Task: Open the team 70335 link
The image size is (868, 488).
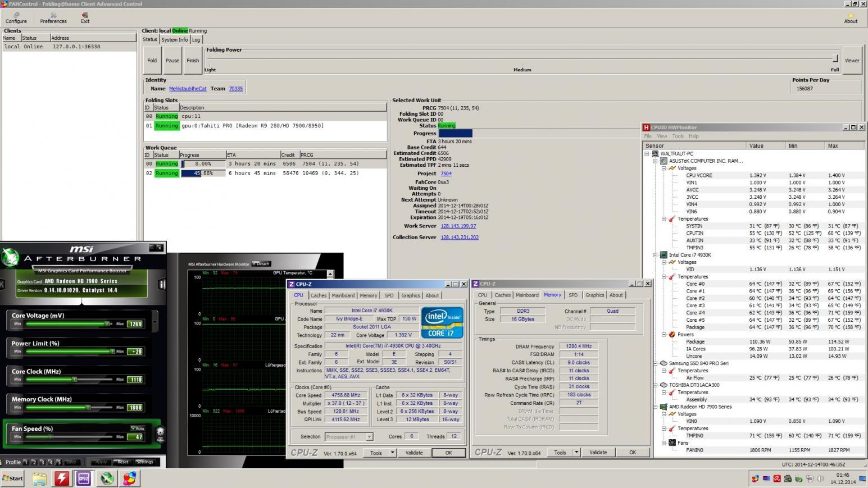Action: click(x=236, y=89)
